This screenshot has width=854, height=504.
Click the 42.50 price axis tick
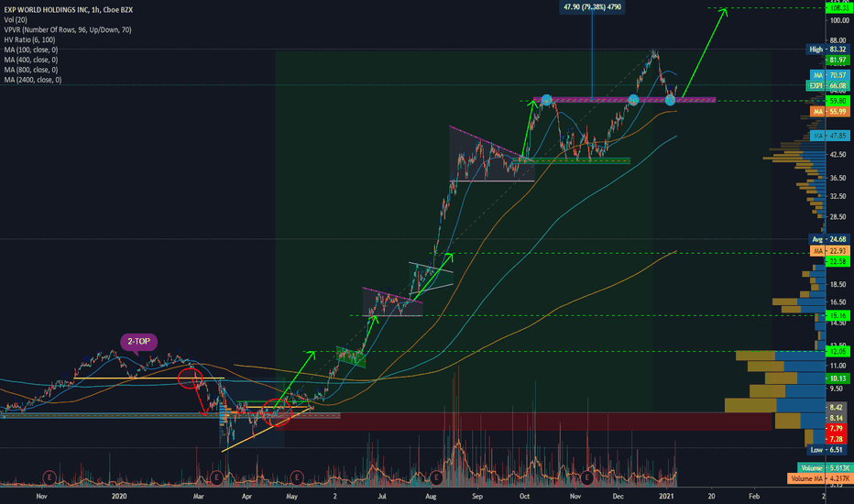pyautogui.click(x=838, y=155)
